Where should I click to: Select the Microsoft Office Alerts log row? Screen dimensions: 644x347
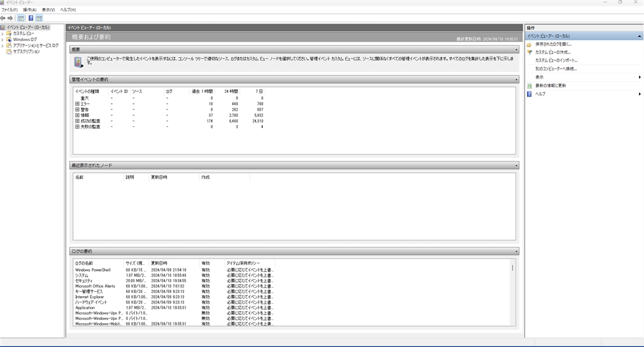tap(174, 286)
